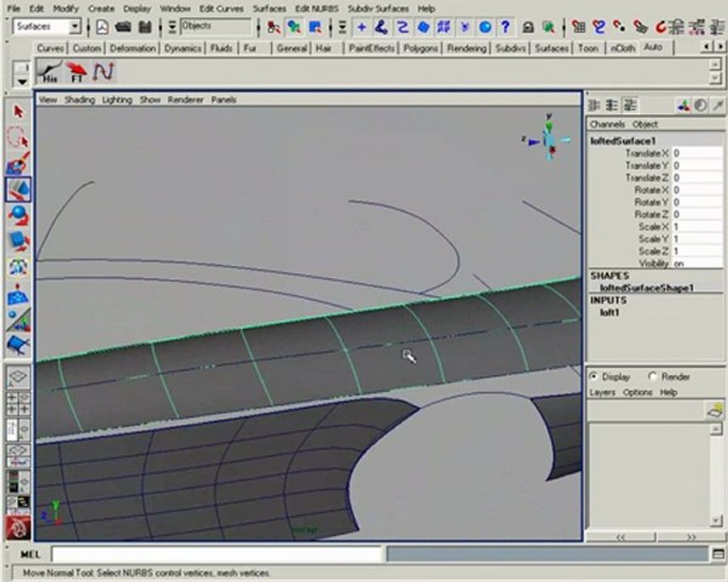This screenshot has height=582, width=728.
Task: Click the view axis cube in viewport
Action: point(550,138)
